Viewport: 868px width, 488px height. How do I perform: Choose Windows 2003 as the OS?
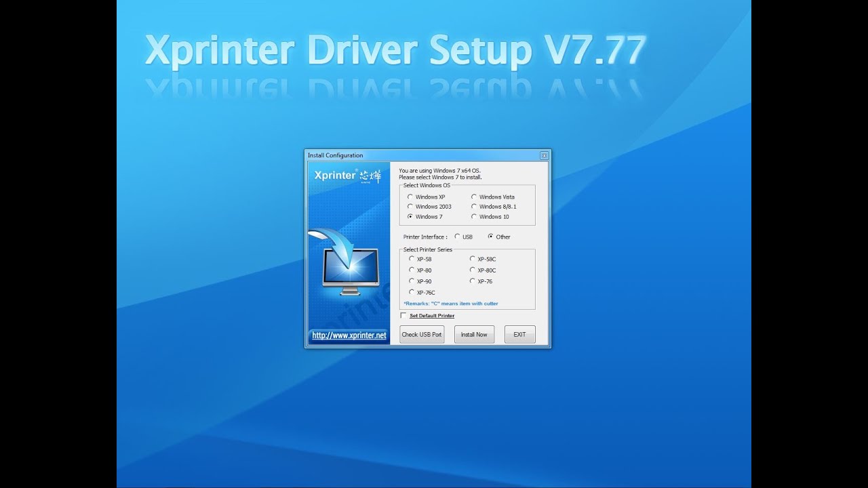pos(410,207)
